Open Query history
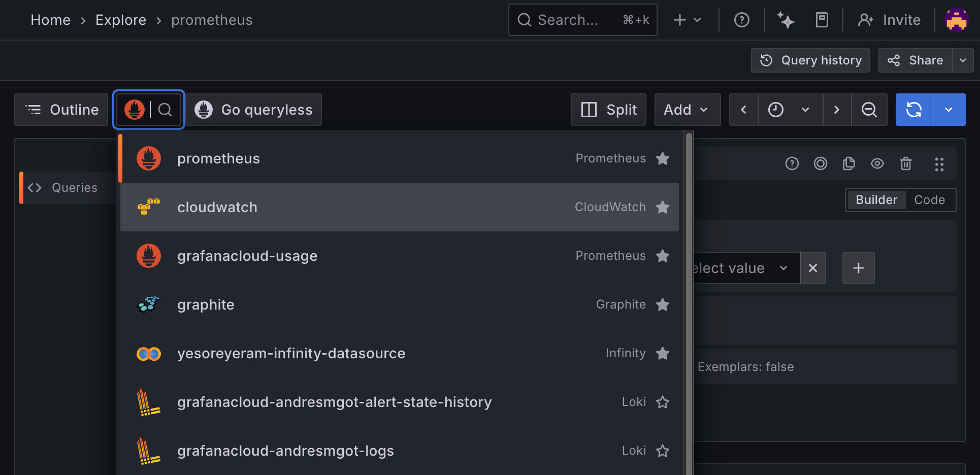The image size is (980, 475). [x=810, y=60]
